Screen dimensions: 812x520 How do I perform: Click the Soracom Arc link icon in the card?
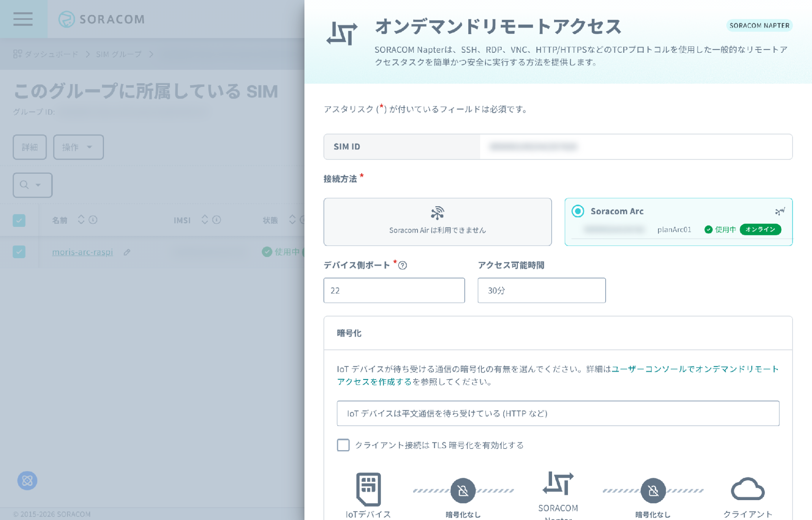pyautogui.click(x=780, y=211)
